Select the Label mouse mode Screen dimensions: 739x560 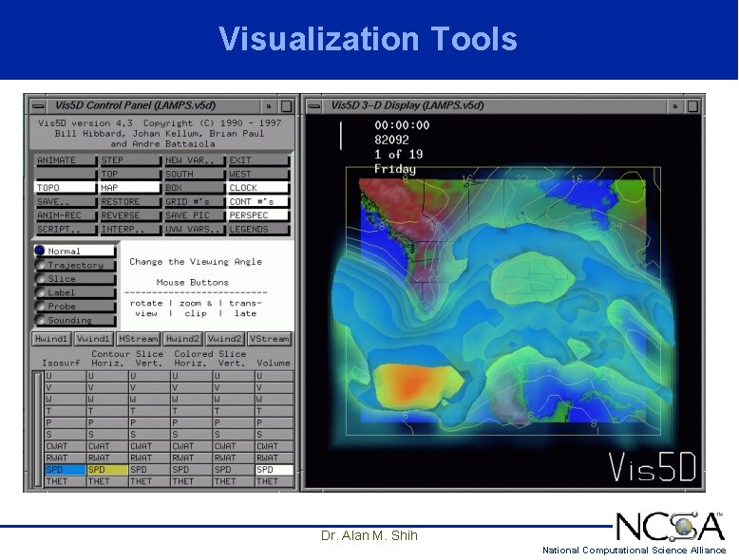click(x=75, y=292)
